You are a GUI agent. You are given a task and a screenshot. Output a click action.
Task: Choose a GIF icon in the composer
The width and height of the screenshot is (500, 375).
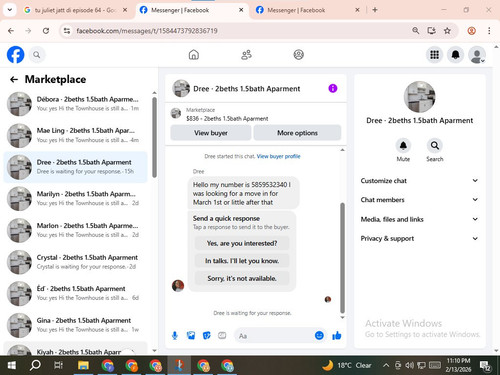point(222,336)
